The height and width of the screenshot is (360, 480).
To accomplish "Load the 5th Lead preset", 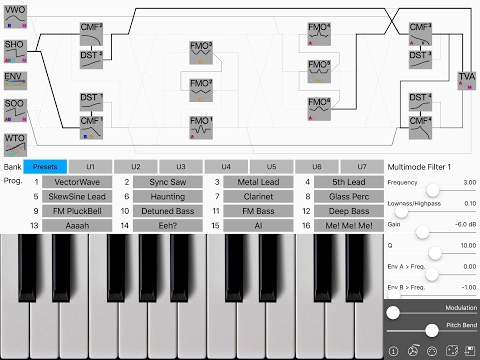I will pos(349,182).
